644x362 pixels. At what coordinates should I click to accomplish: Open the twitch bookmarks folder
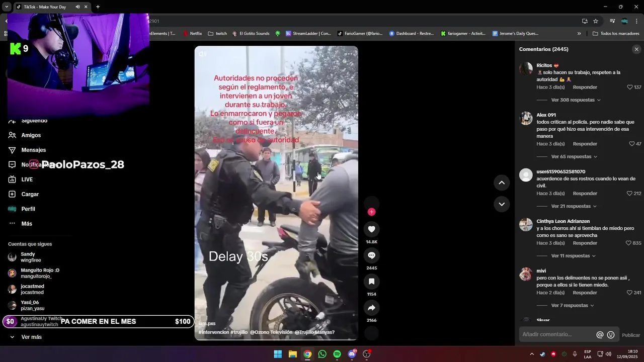(x=217, y=34)
